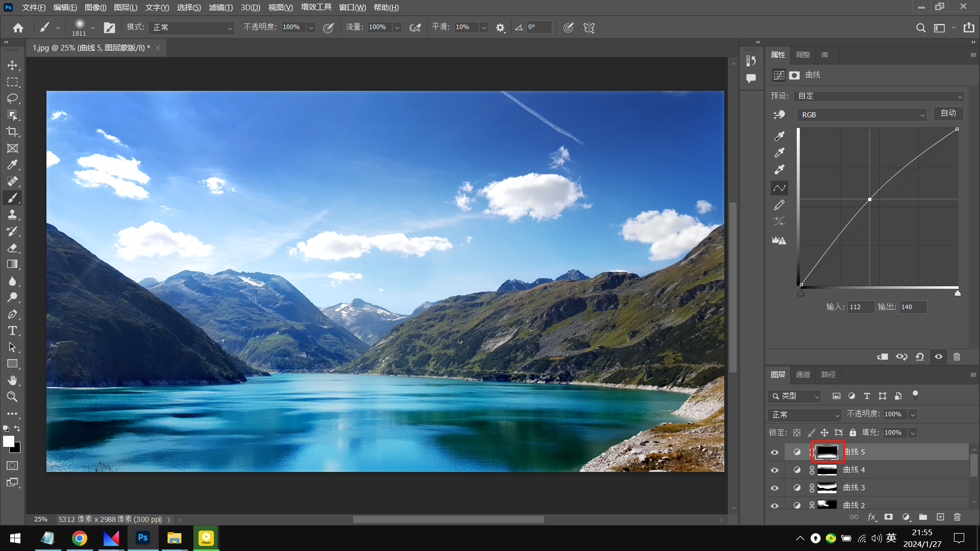Expand the 平滑 dropdown arrow

coord(484,28)
